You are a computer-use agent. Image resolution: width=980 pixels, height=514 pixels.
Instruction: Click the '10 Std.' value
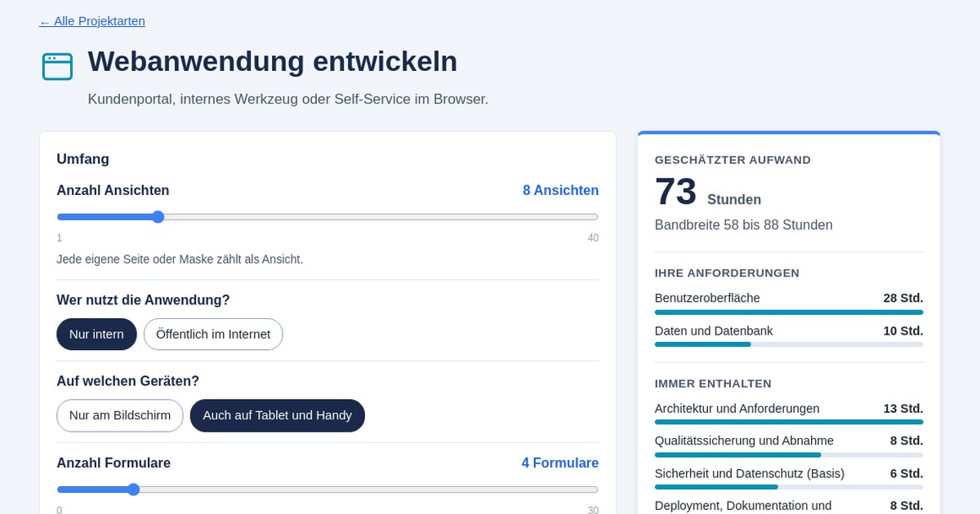point(903,331)
